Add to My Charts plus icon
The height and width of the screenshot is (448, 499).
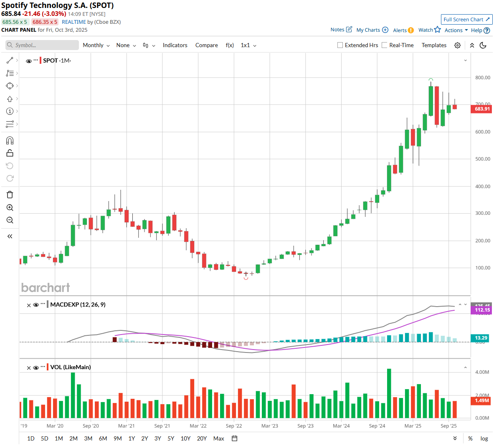(x=385, y=30)
